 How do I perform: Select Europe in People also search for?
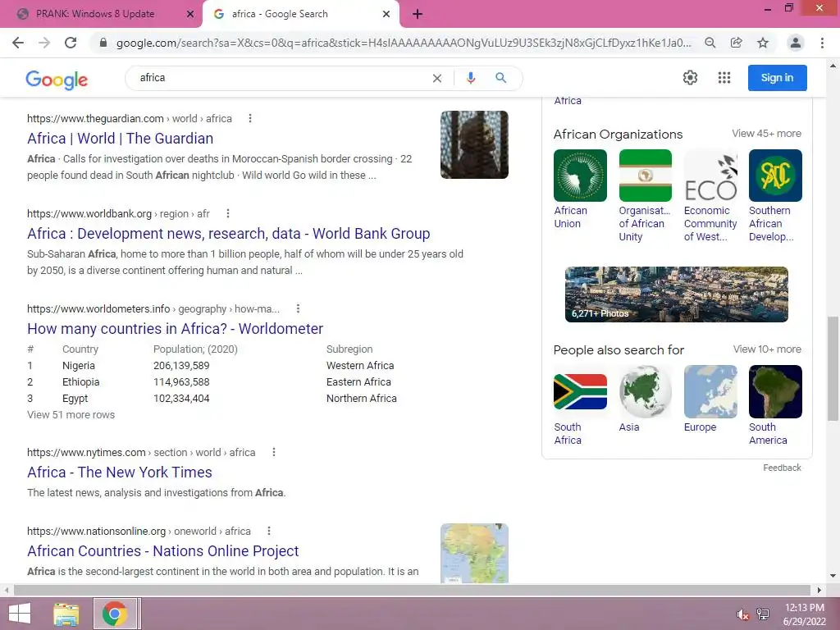(710, 399)
